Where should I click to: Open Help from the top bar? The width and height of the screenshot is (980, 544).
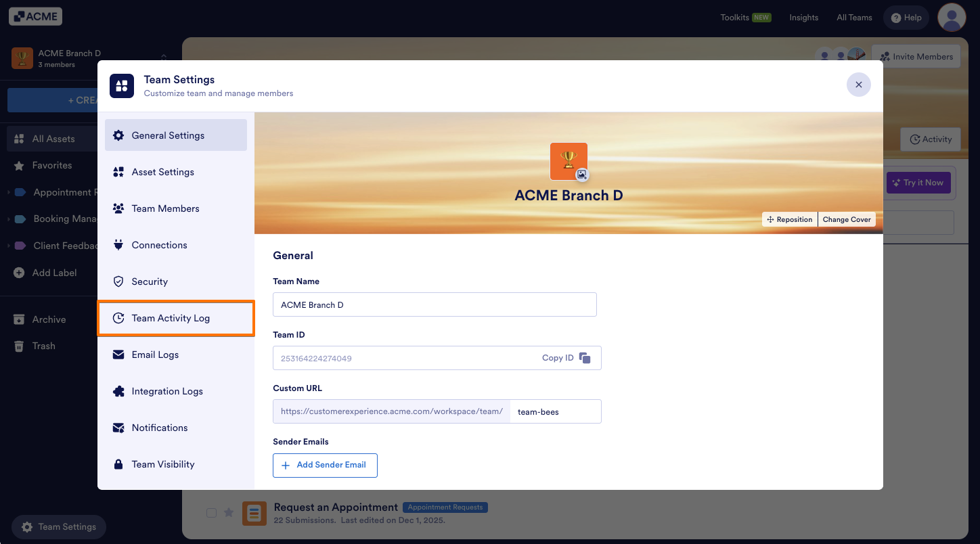906,18
